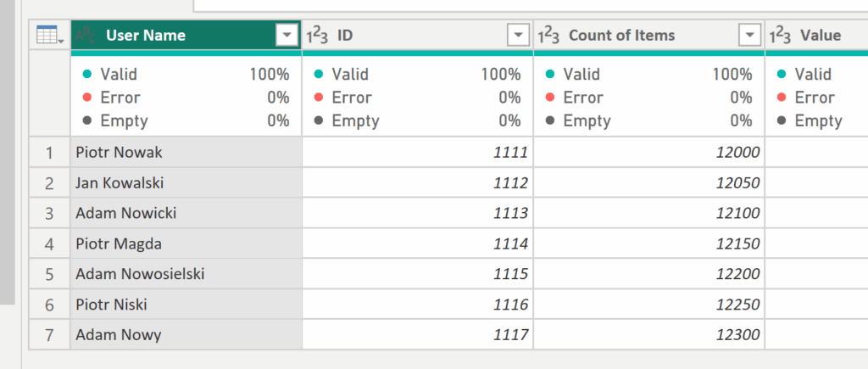Open the Count of Items filter dropdown

(749, 35)
